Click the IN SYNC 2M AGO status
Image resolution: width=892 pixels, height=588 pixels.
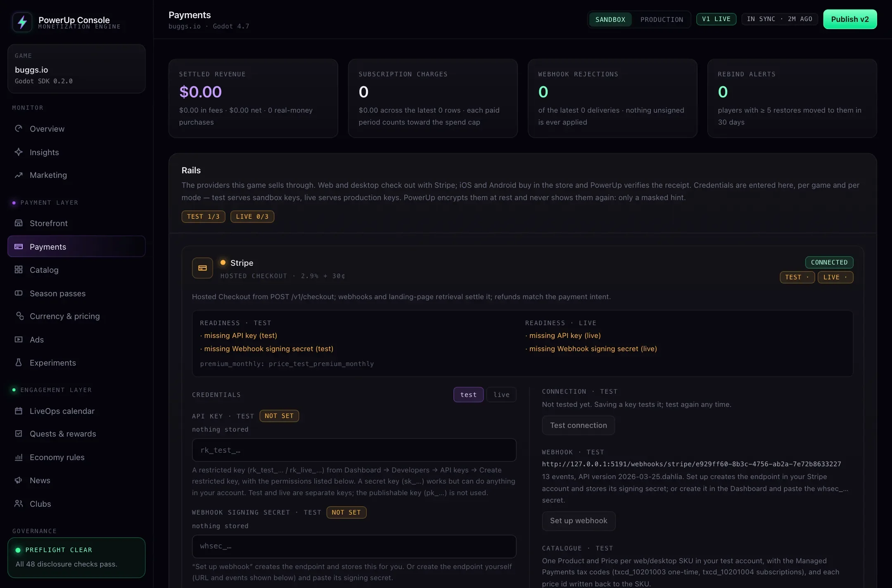(779, 19)
